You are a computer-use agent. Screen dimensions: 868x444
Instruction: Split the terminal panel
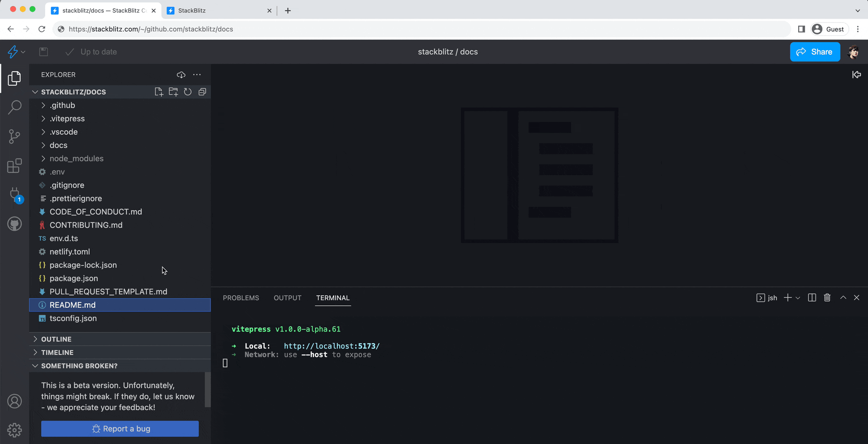tap(812, 297)
